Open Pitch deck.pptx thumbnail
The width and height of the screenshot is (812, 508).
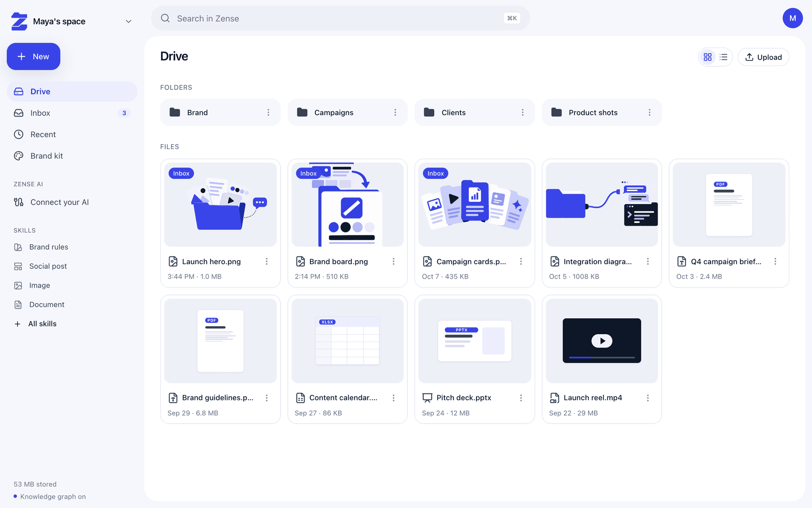[x=475, y=341]
